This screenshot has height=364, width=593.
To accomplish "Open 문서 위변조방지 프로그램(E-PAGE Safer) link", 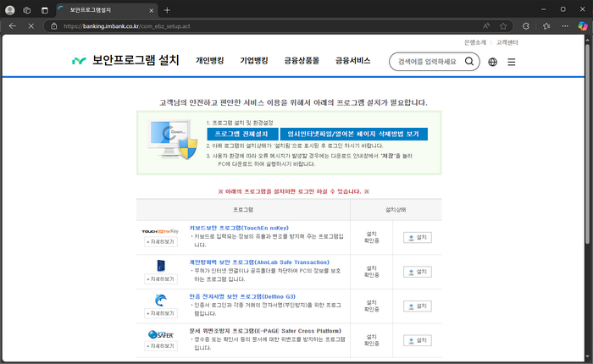I will point(265,331).
